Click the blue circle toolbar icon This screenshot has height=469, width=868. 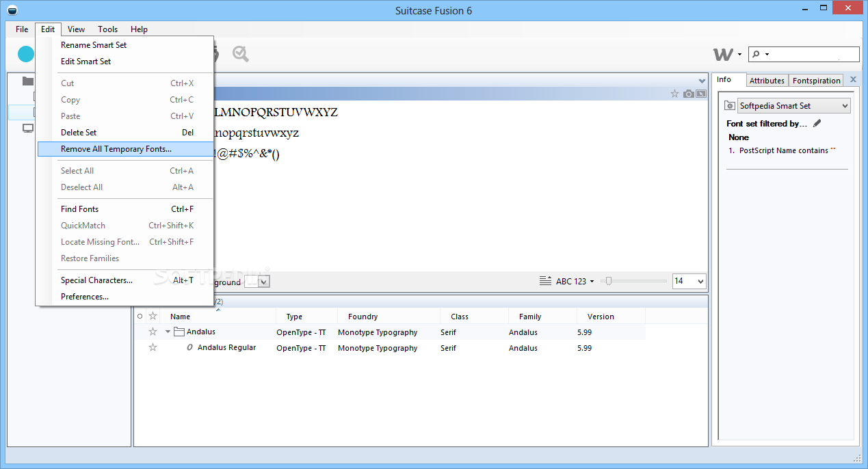point(26,54)
